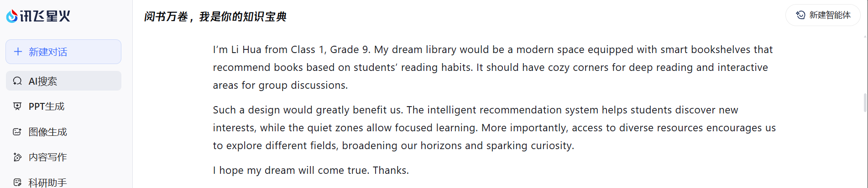Click the 内容写作 pen icon

click(x=17, y=157)
